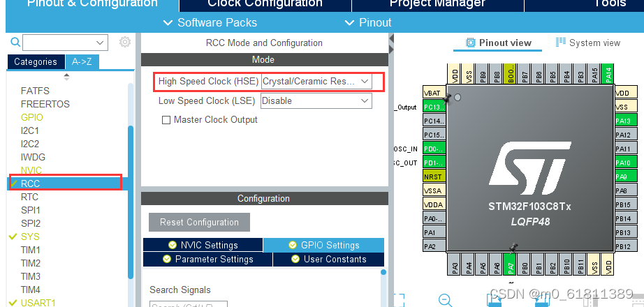Select SYS in the list

click(31, 237)
